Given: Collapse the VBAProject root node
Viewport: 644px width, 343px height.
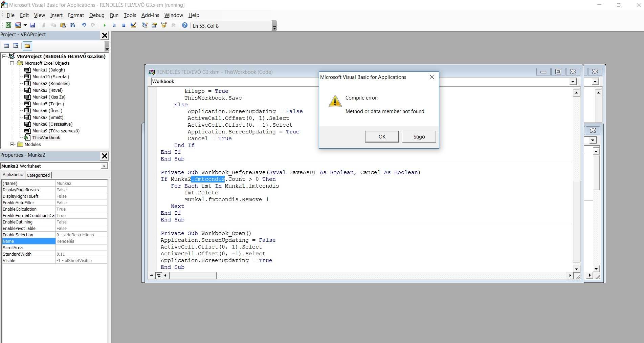Looking at the screenshot, I should click(x=4, y=56).
